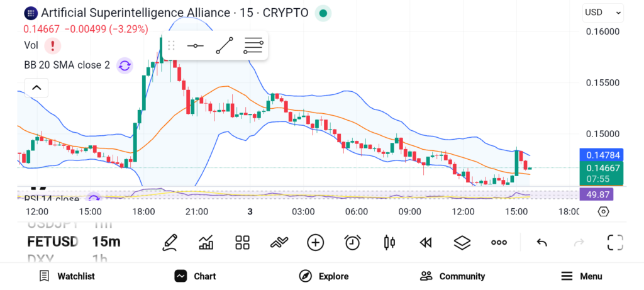Click the plus add symbol icon
This screenshot has width=644, height=290.
[315, 242]
